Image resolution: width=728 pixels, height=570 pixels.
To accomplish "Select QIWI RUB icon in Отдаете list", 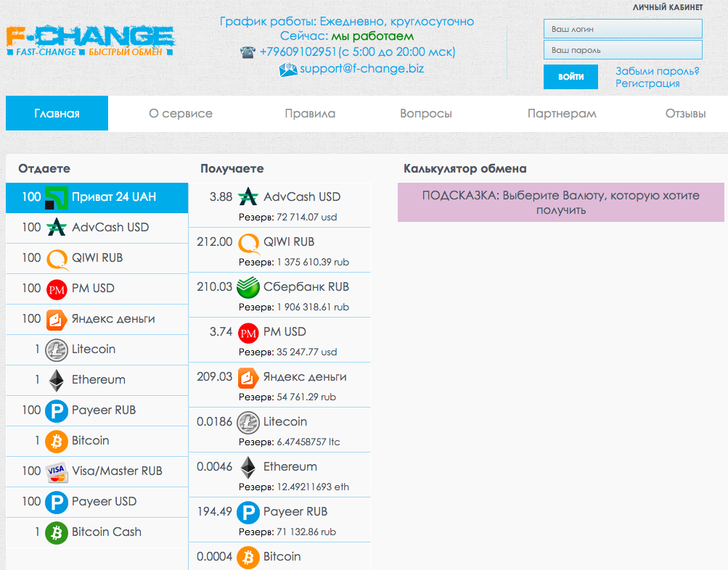I will click(57, 259).
